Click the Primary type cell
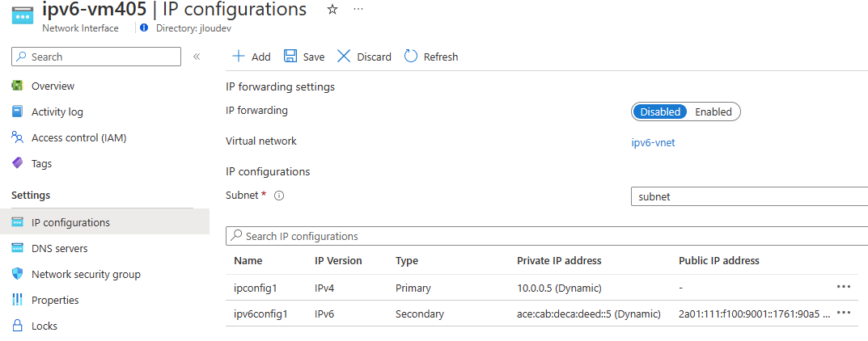The height and width of the screenshot is (341, 868). pos(413,288)
